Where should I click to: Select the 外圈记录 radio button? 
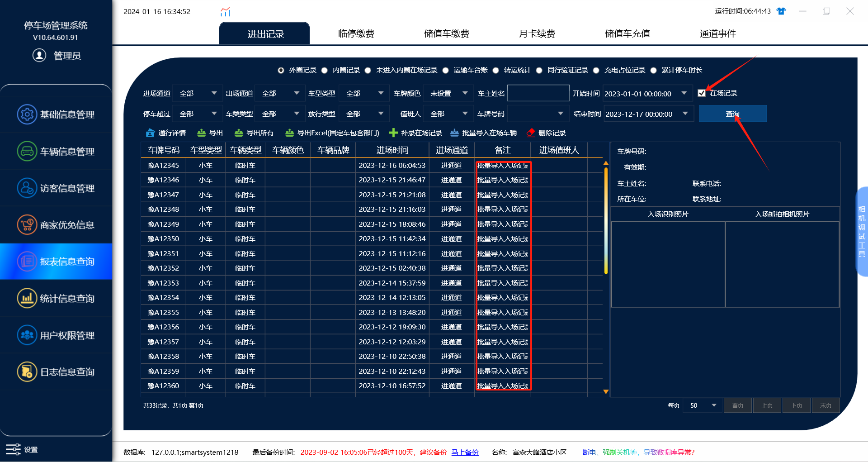(281, 70)
